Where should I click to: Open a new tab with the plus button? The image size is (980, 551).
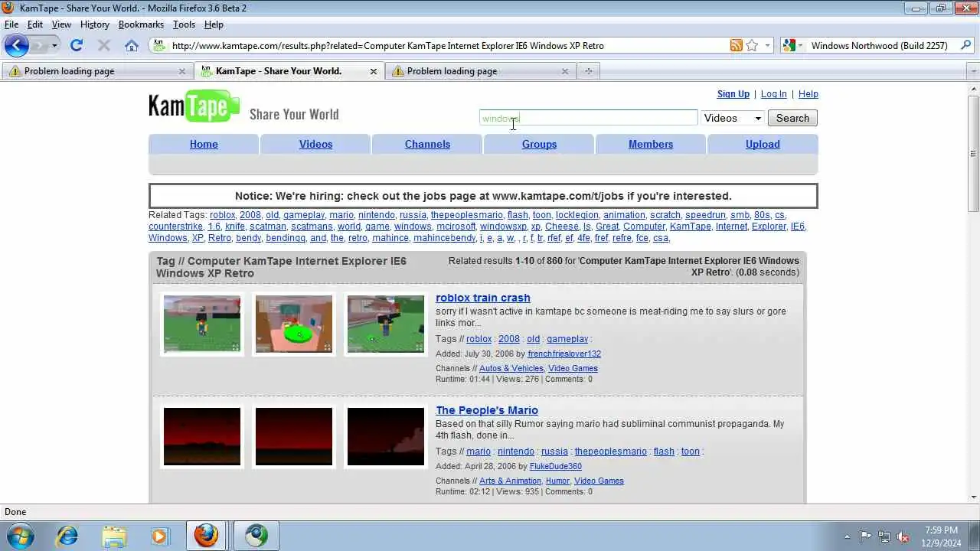pyautogui.click(x=588, y=71)
